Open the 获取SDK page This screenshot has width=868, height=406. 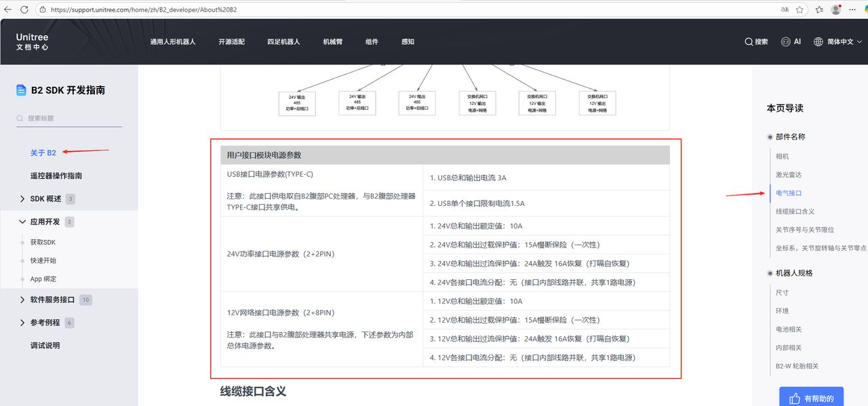pyautogui.click(x=43, y=242)
